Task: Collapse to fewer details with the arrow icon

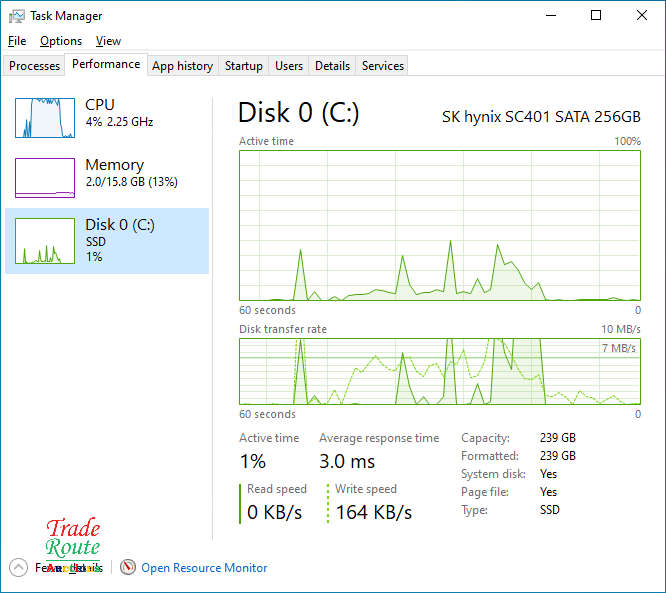Action: 18,567
